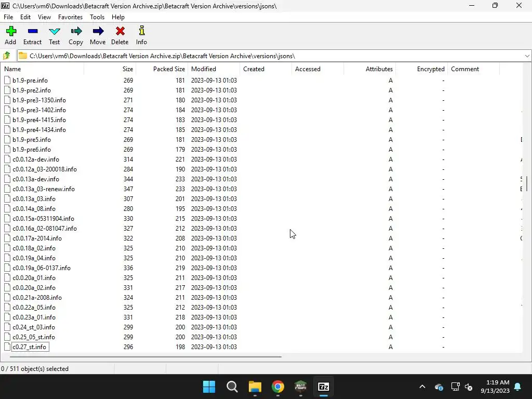Sort by Packed Size column header
The width and height of the screenshot is (532, 399).
point(162,69)
